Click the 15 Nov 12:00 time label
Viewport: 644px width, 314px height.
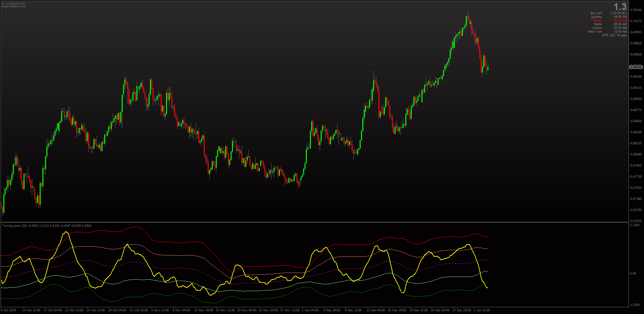click(x=225, y=310)
